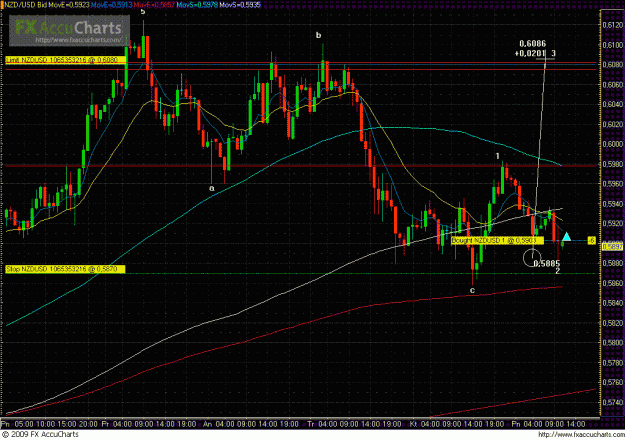Click the red MovE=0,5857 legend entry
Image resolution: width=625 pixels, height=440 pixels.
(154, 5)
